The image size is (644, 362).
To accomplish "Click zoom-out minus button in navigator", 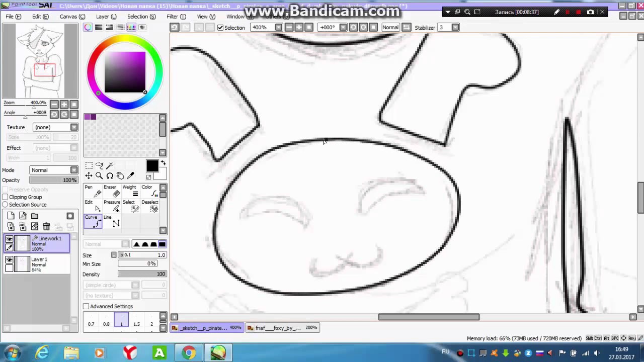I will coord(54,105).
